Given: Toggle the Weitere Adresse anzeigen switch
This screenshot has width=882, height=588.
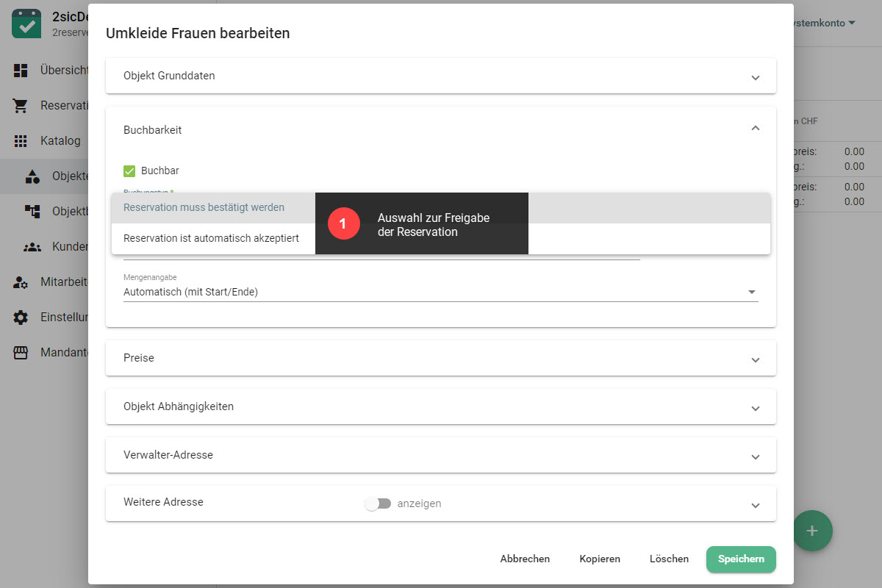Looking at the screenshot, I should 378,503.
